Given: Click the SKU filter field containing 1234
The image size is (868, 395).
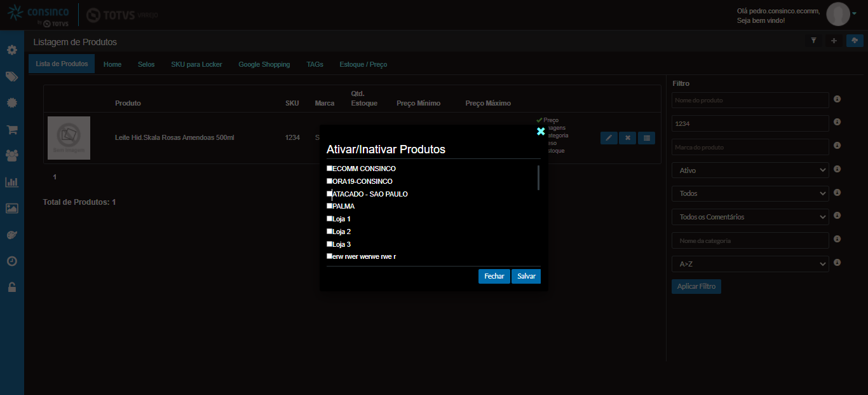Looking at the screenshot, I should [x=750, y=123].
